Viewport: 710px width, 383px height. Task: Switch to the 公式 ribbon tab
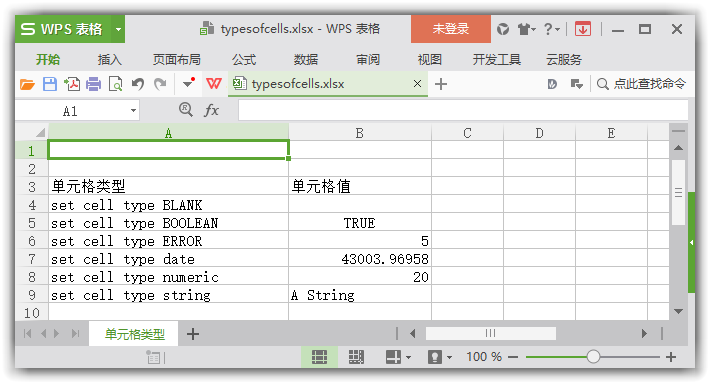(244, 60)
